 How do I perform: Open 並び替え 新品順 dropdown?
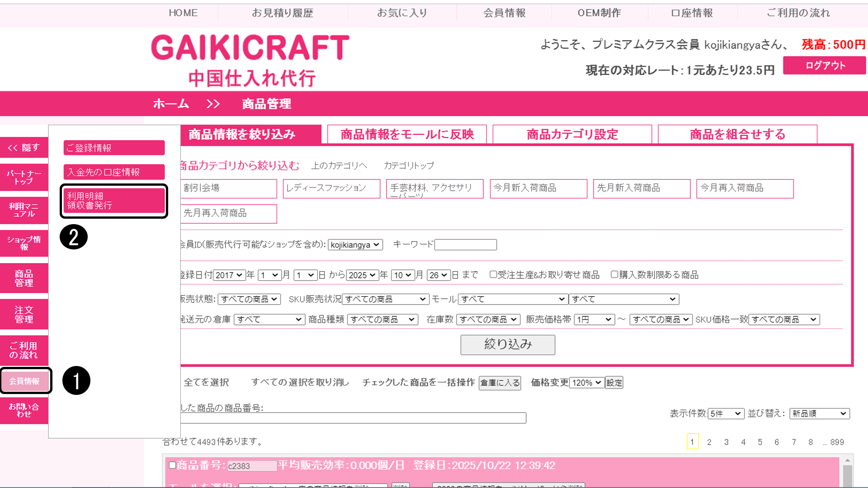point(819,413)
